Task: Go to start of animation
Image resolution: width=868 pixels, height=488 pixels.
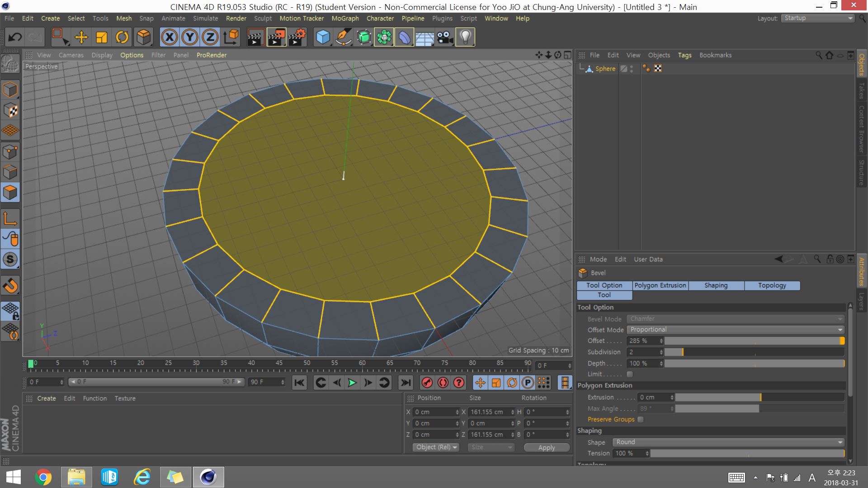Action: click(299, 383)
